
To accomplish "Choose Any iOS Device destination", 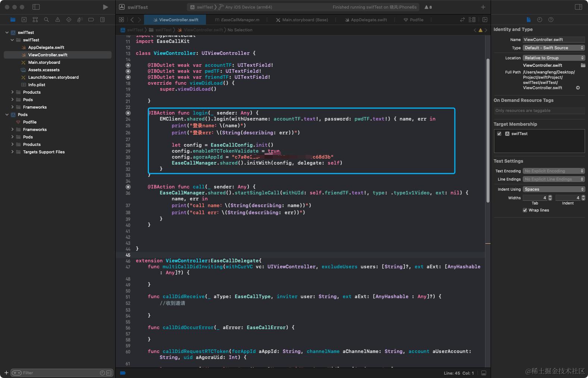I will [245, 7].
